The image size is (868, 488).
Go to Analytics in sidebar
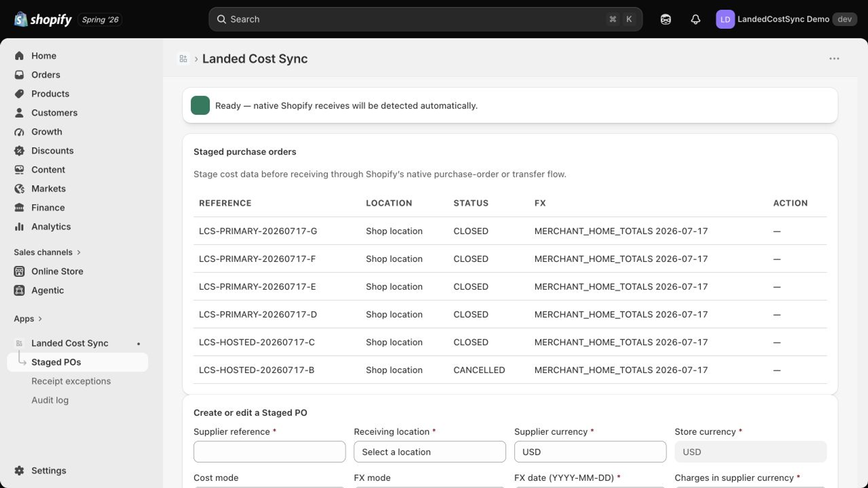click(x=51, y=227)
